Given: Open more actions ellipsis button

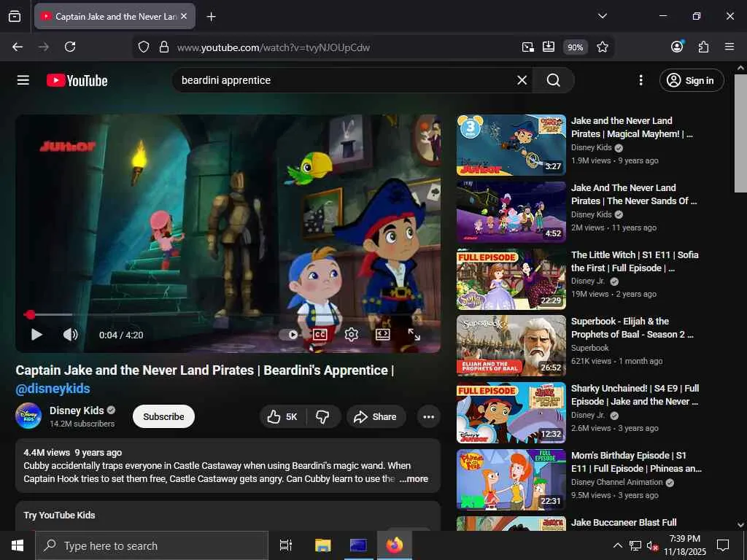Looking at the screenshot, I should (428, 416).
